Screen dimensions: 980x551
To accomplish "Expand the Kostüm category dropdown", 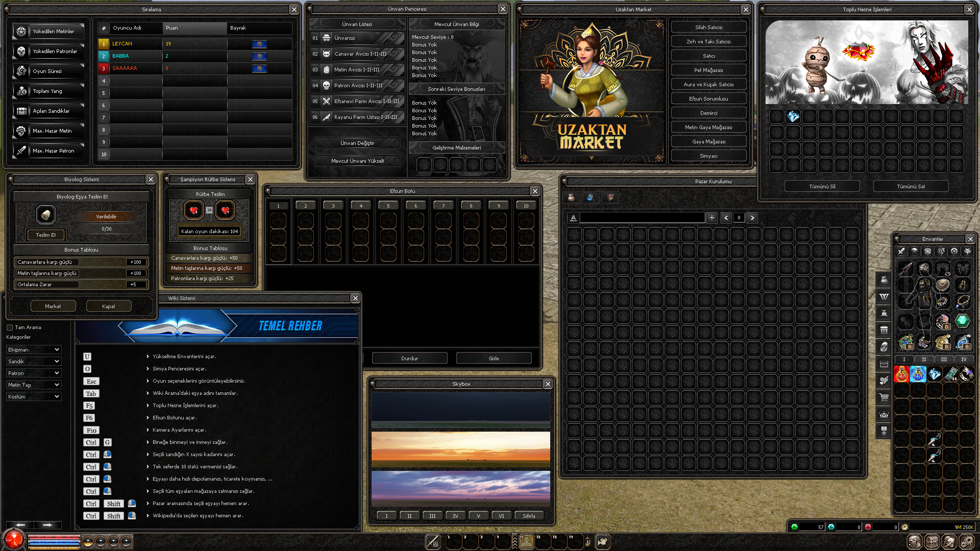I will pos(34,397).
